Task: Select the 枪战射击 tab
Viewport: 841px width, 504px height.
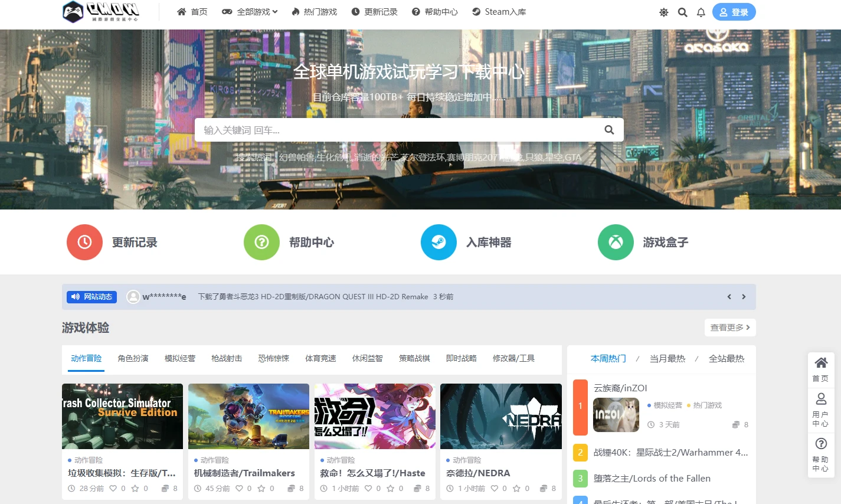Action: [227, 358]
